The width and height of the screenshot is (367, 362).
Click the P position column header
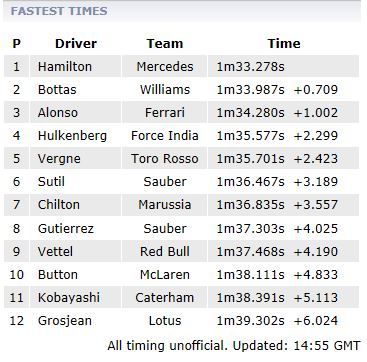[16, 44]
